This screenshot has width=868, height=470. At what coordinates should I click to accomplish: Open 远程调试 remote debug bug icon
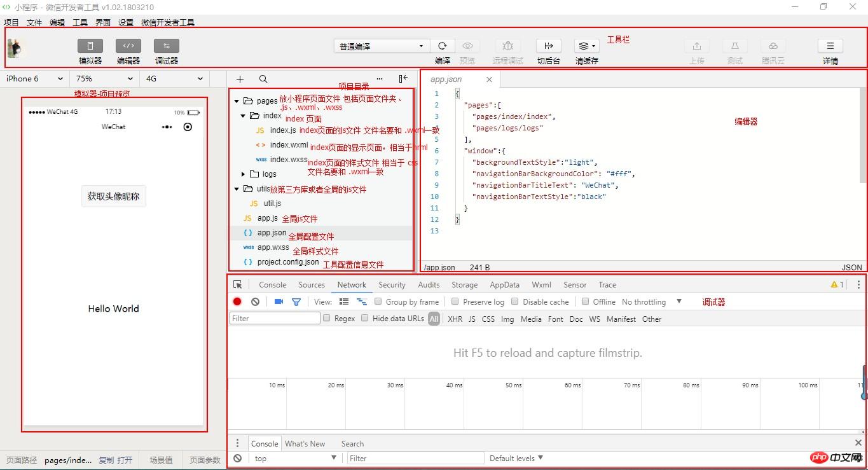tap(508, 46)
